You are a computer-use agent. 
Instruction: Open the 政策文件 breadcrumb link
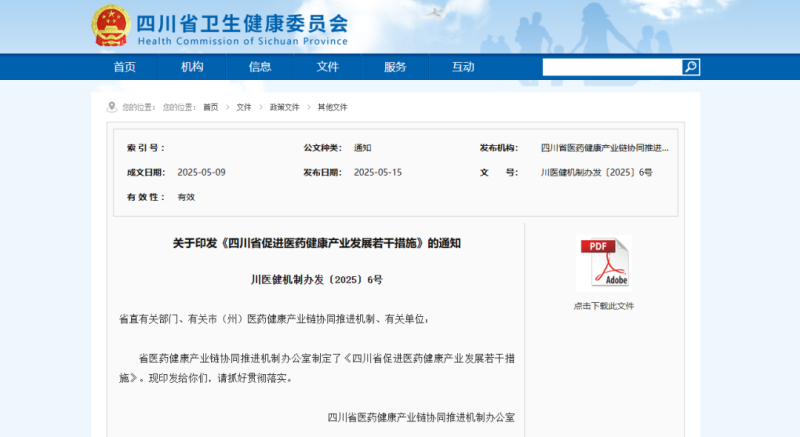point(284,107)
